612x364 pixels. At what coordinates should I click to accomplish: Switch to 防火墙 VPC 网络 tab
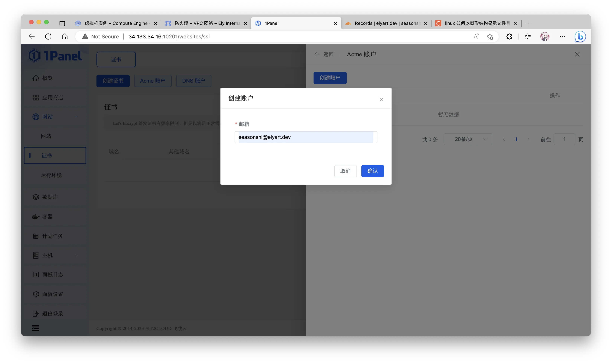[206, 23]
